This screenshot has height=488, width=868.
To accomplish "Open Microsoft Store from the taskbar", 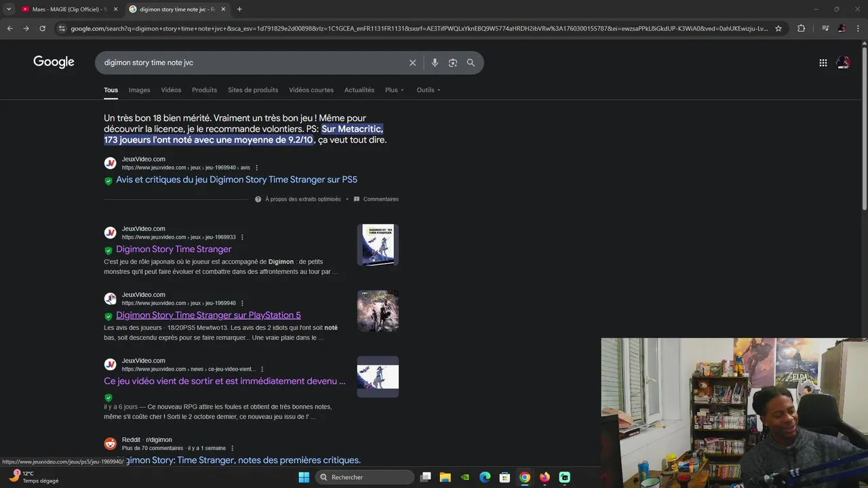I will pyautogui.click(x=505, y=477).
